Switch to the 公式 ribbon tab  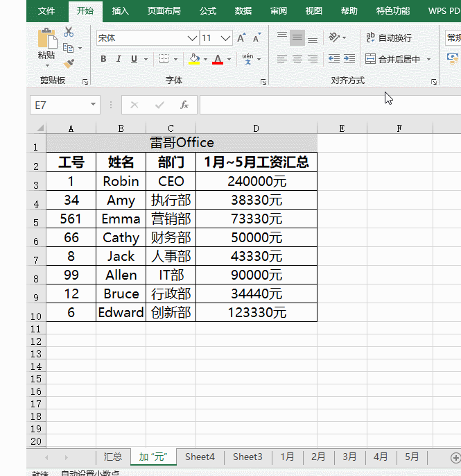(x=208, y=11)
